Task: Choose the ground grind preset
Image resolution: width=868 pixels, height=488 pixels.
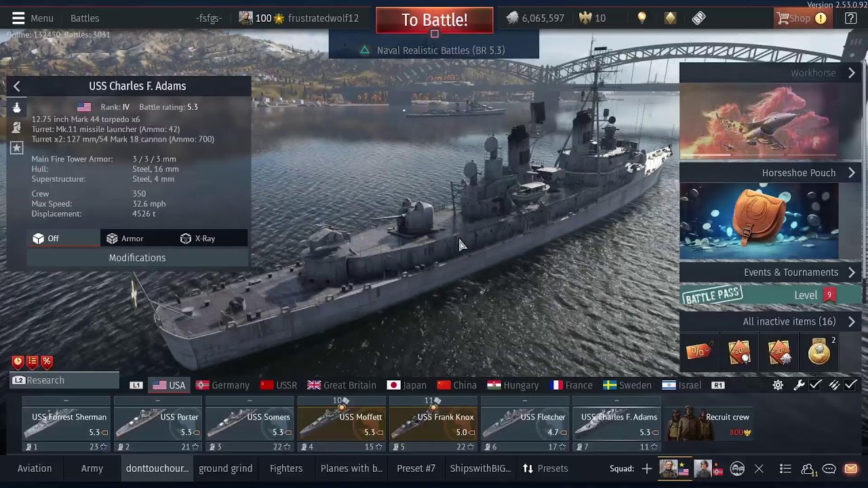Action: click(225, 468)
